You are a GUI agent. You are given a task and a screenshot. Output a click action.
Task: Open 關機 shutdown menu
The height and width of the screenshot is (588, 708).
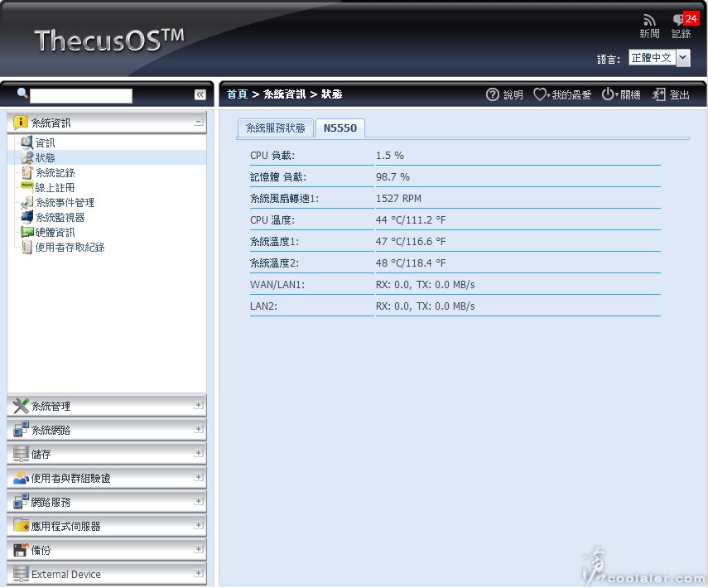[x=621, y=95]
